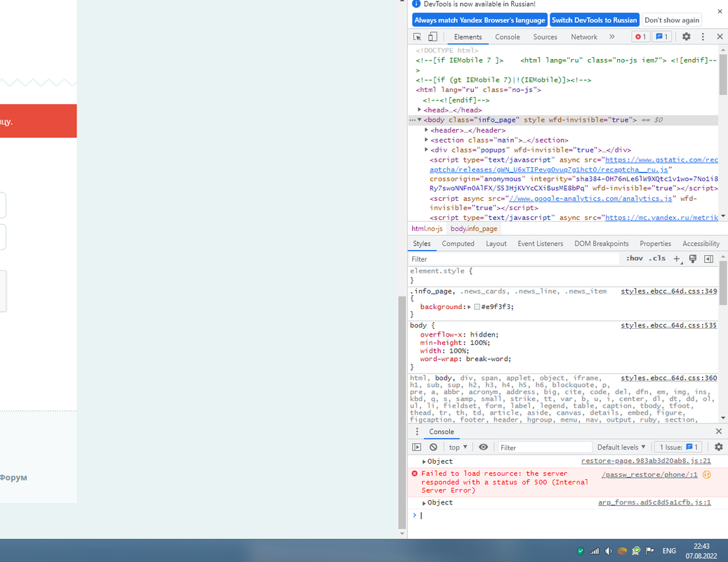Switch to the Sources tab

(545, 37)
